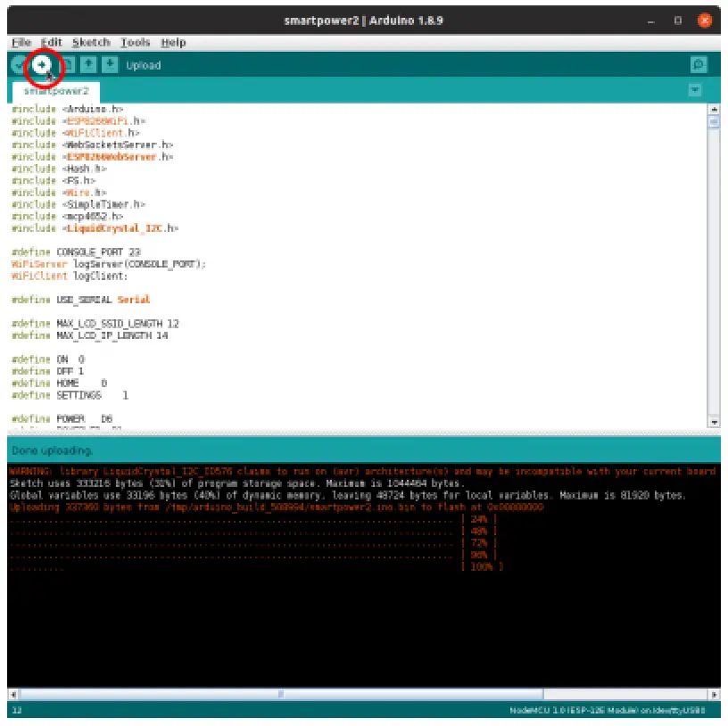Open the Tools menu
This screenshot has height=726, width=728.
(x=136, y=42)
